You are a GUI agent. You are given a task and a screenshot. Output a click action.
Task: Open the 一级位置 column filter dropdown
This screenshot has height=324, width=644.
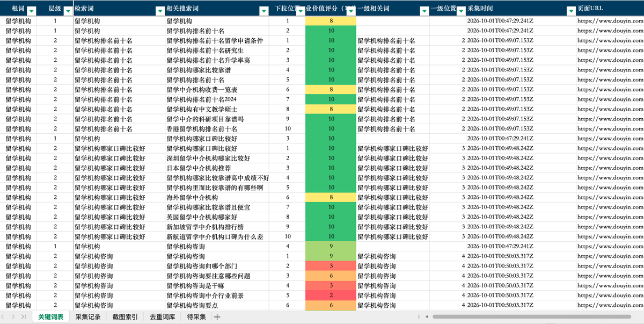[x=461, y=11]
